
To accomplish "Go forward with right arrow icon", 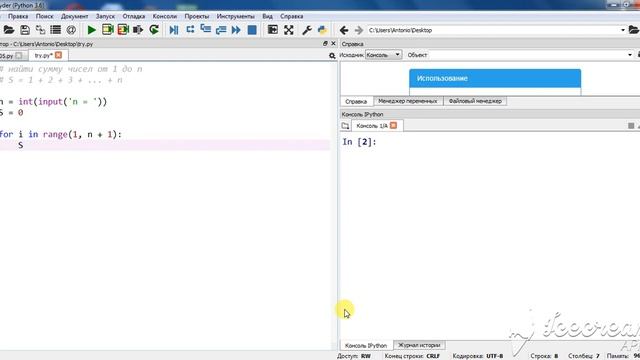I will click(x=359, y=30).
